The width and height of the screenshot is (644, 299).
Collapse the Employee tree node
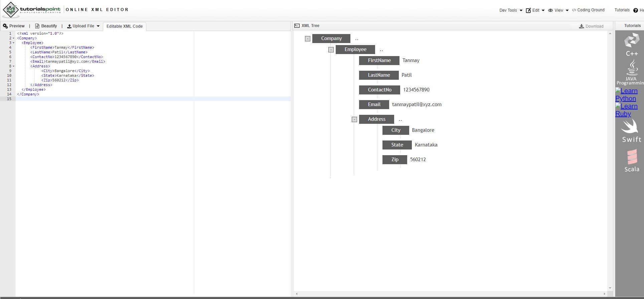coord(331,50)
